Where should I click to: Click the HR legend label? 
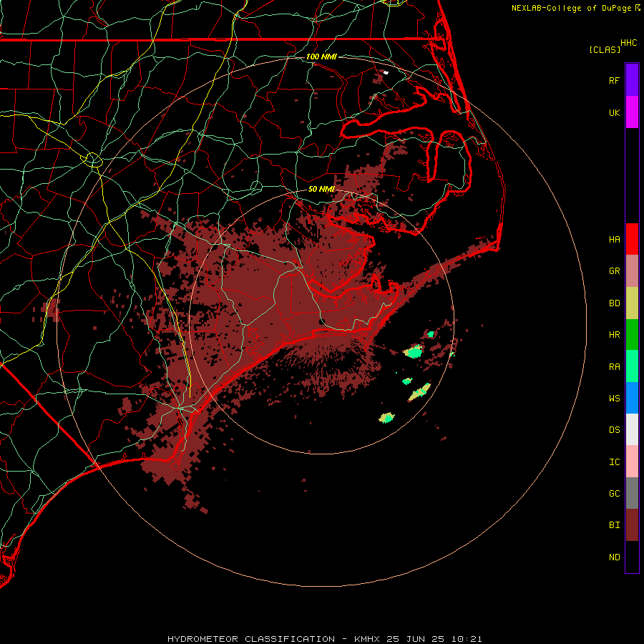[x=615, y=335]
